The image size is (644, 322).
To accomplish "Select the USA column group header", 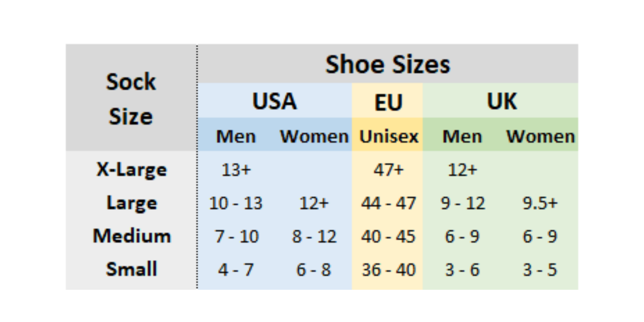I will [x=275, y=101].
